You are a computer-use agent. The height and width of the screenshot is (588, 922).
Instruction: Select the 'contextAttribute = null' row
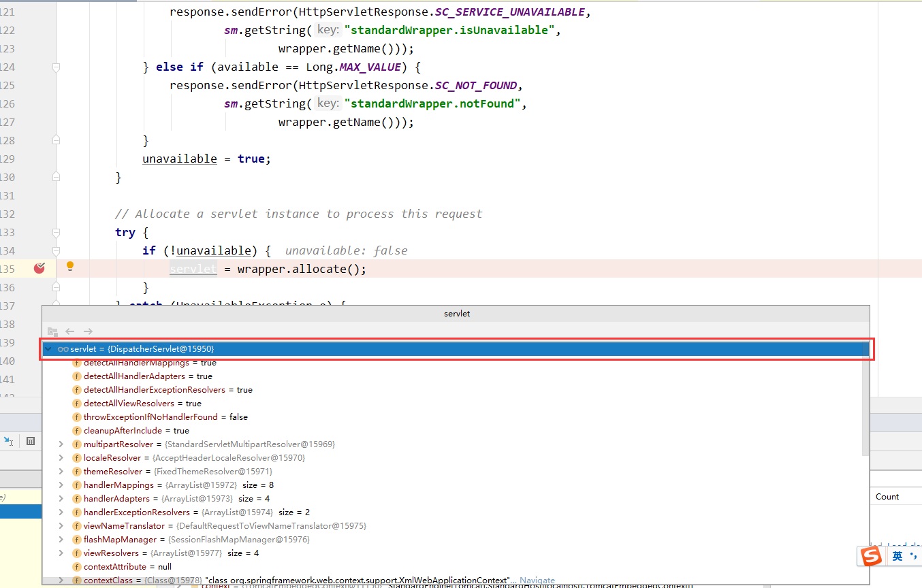[452, 567]
